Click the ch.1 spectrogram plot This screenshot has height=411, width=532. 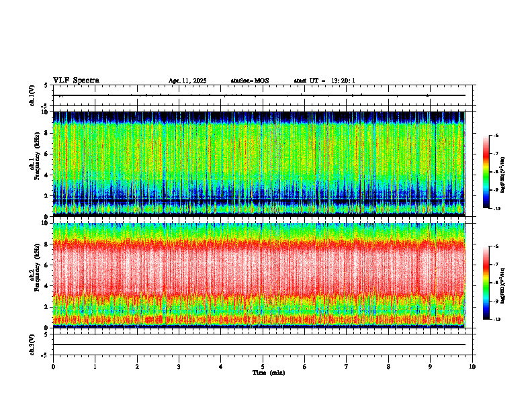pos(259,164)
